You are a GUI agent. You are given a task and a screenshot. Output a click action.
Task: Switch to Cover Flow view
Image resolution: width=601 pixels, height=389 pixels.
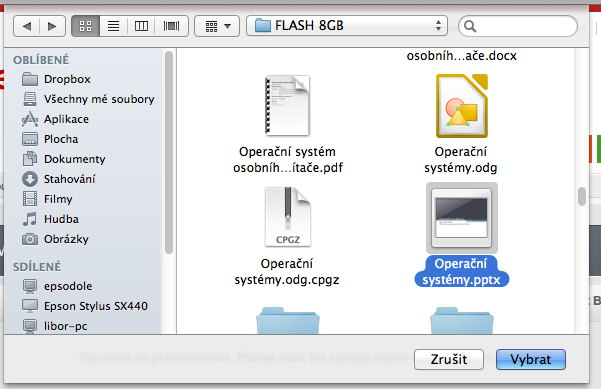171,26
